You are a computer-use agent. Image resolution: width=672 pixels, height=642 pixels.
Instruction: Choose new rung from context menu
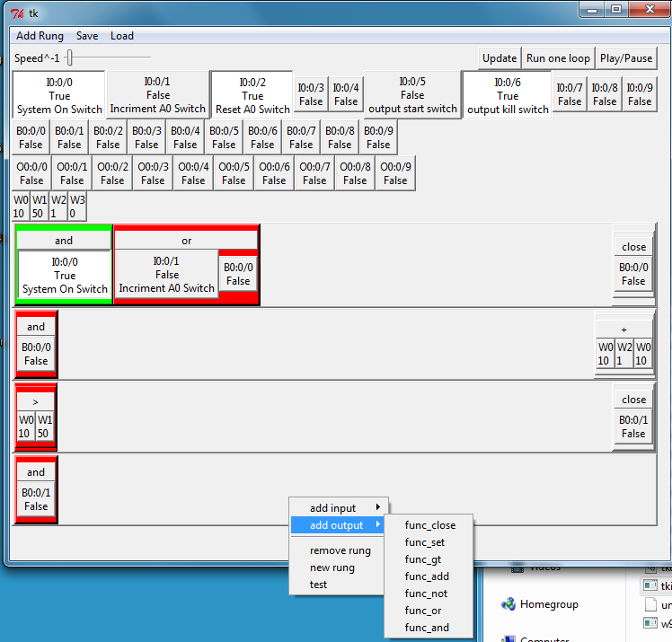point(339,567)
